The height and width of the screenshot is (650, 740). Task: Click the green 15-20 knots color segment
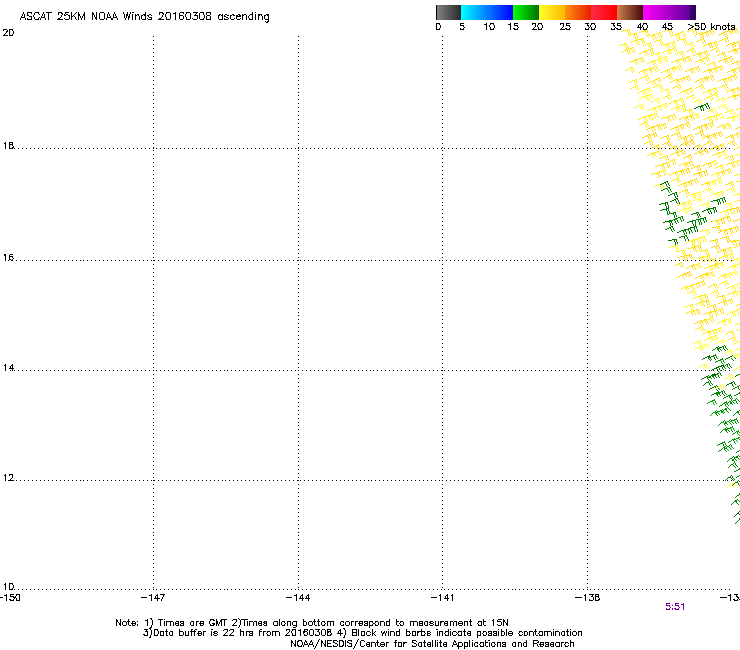tap(526, 12)
